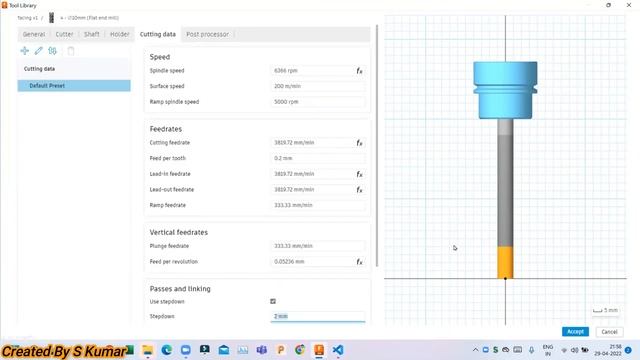This screenshot has height=360, width=640.
Task: Click the Stepdown input field
Action: pyautogui.click(x=318, y=316)
